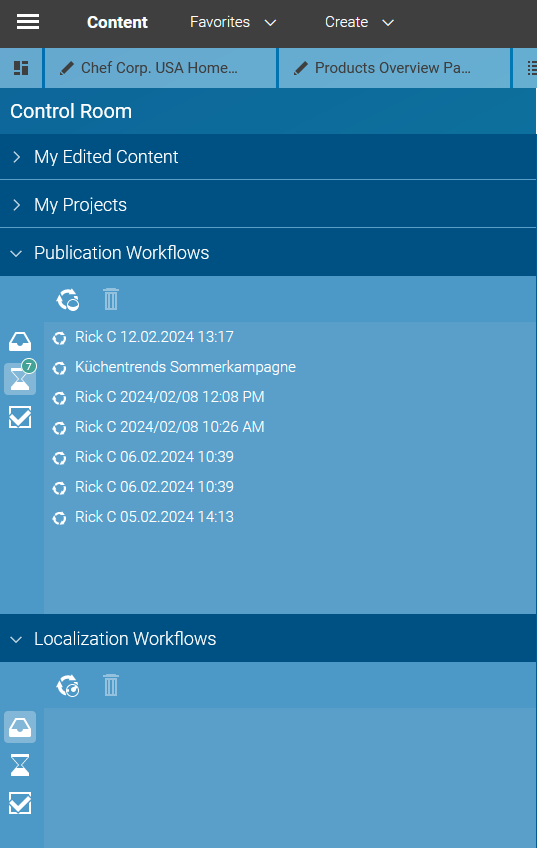Open the Create dropdown
This screenshot has height=848, width=537.
tap(359, 22)
